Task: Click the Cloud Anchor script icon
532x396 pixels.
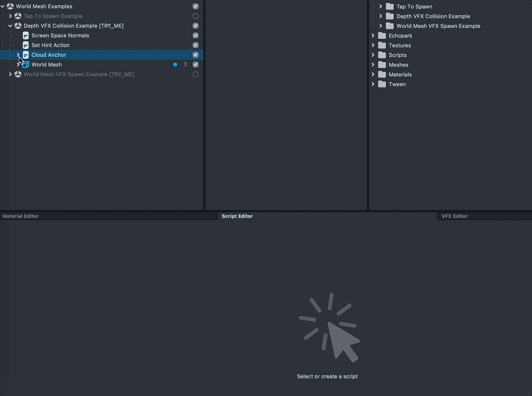Action: [26, 55]
